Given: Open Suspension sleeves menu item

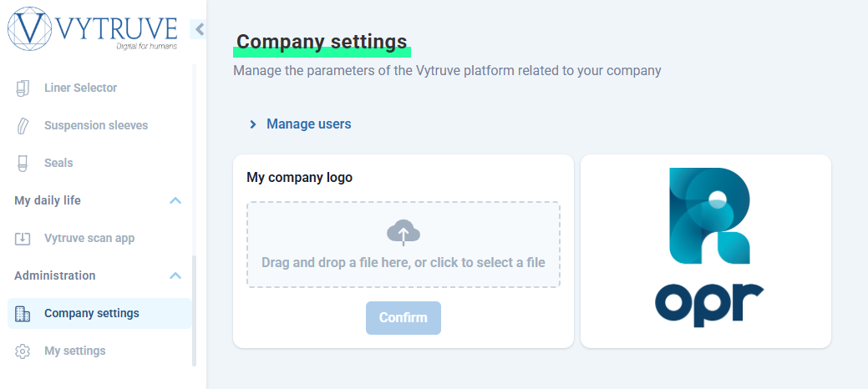Looking at the screenshot, I should [95, 125].
